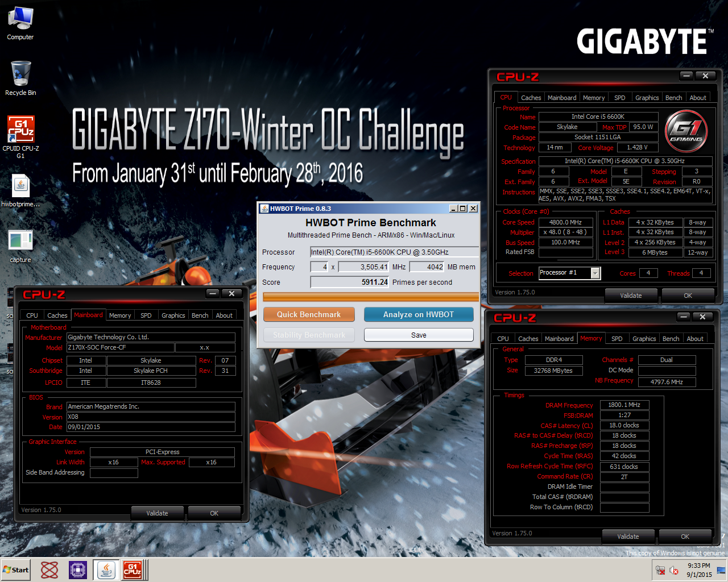
Task: Click Validate in top-right CPU-Z window
Action: [631, 296]
